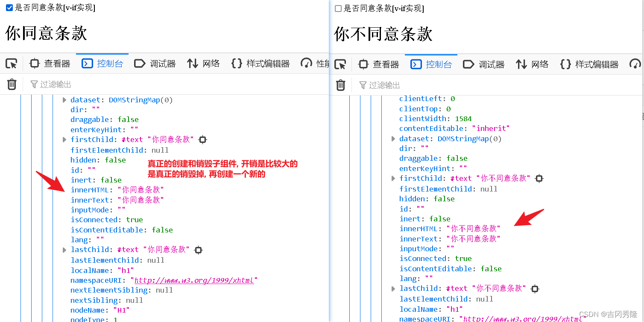Open the 网络 tab in right devtools
The height and width of the screenshot is (322, 644).
point(533,64)
